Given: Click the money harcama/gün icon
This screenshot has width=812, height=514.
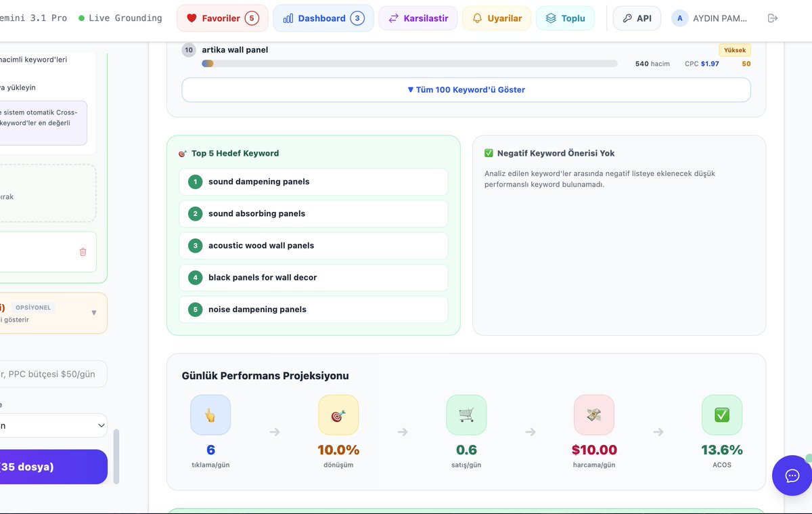Looking at the screenshot, I should pyautogui.click(x=594, y=414).
